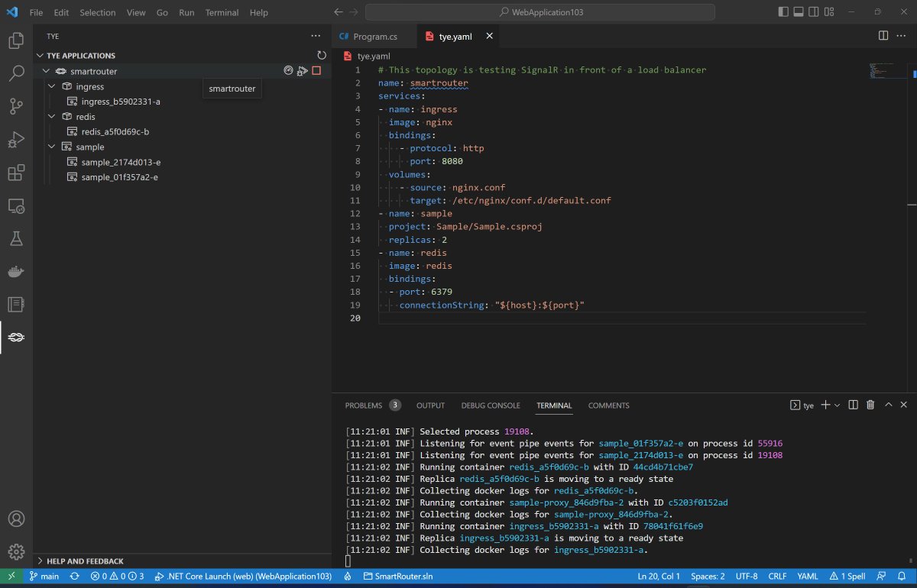Open the new terminal launch profile dropdown

[x=837, y=405]
